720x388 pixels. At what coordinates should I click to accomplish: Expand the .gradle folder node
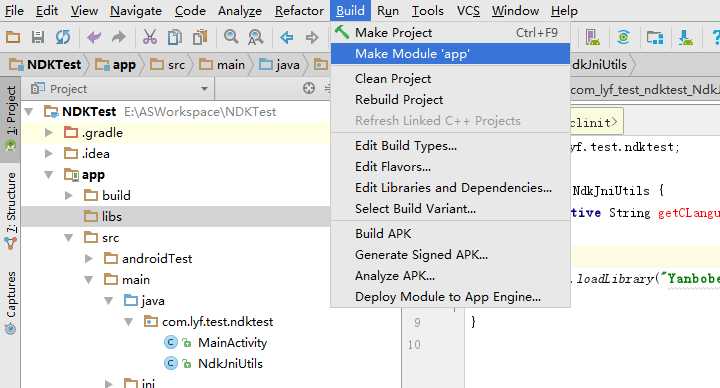48,133
